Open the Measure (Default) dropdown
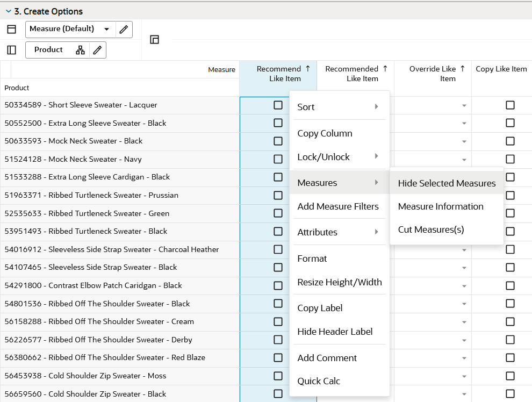Screen dimensions: 532x402 107,30
